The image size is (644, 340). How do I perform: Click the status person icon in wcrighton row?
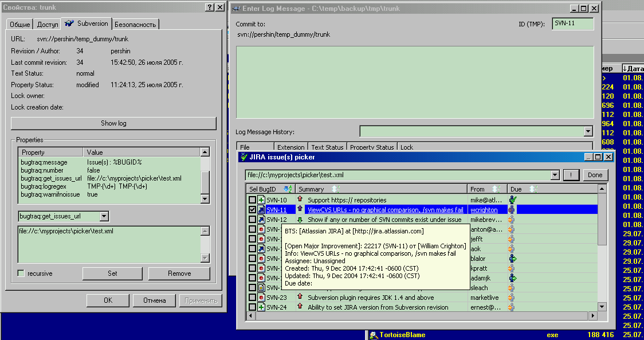tap(512, 210)
